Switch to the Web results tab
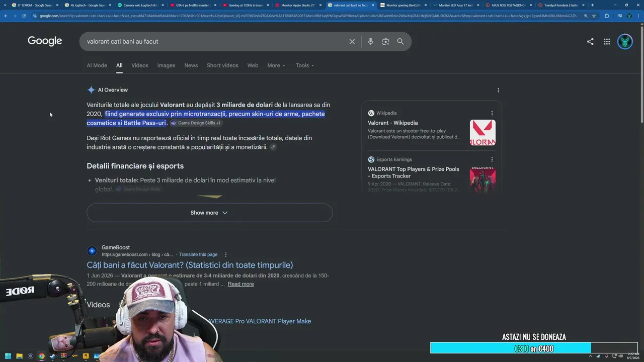 (x=253, y=65)
